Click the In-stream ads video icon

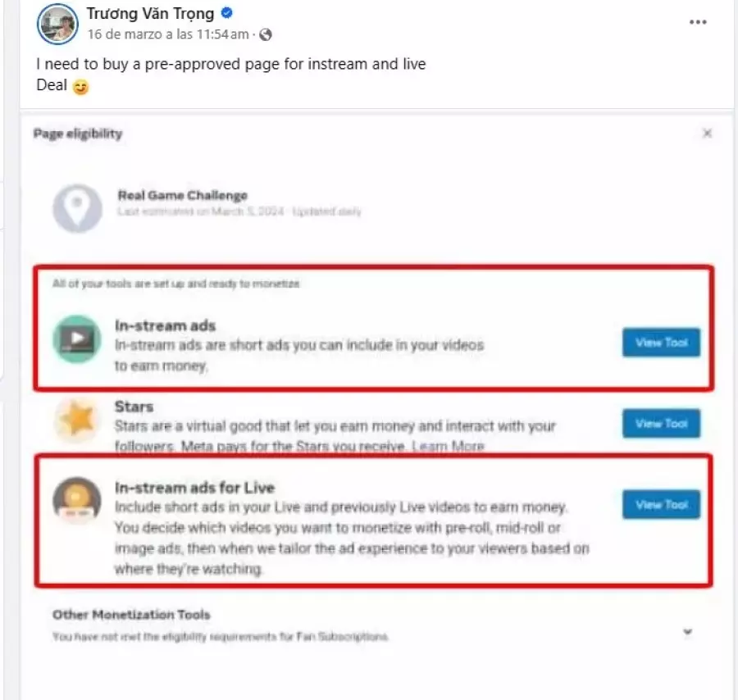77,339
